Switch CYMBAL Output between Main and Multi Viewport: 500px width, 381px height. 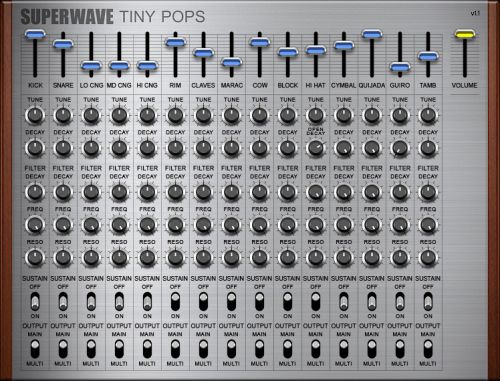coord(344,349)
